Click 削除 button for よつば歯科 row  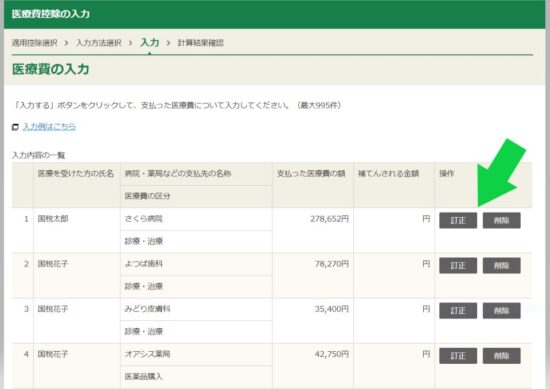pyautogui.click(x=501, y=266)
